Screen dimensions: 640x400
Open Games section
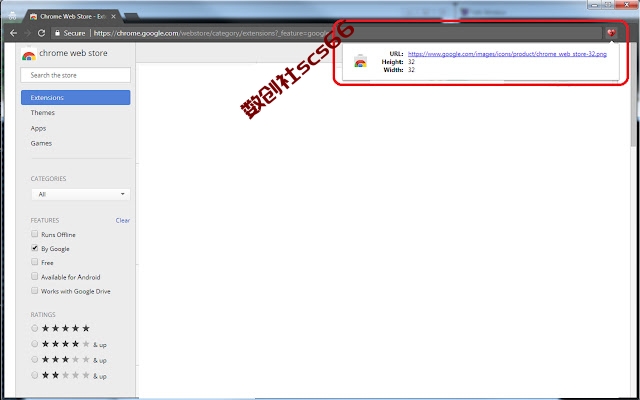[41, 143]
